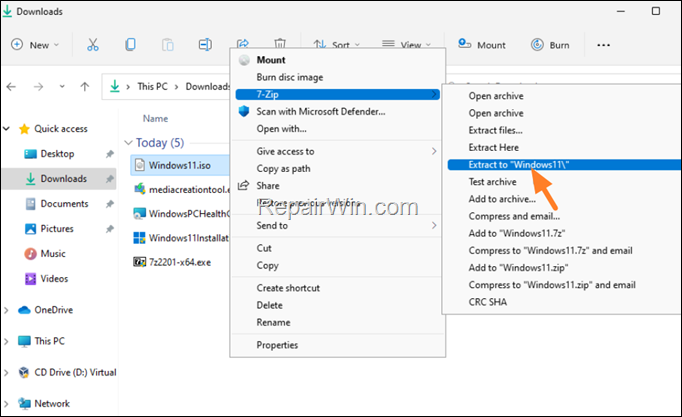
Task: Open the Send to submenu
Action: point(338,225)
